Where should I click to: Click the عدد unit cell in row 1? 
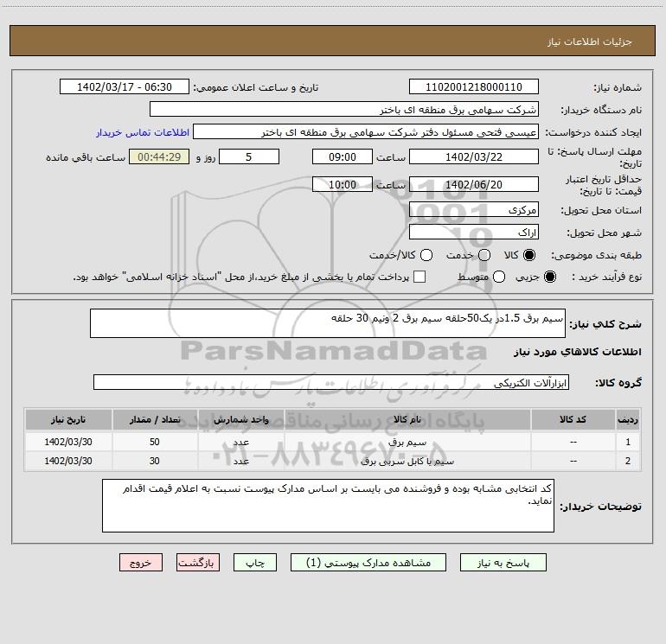[x=240, y=442]
